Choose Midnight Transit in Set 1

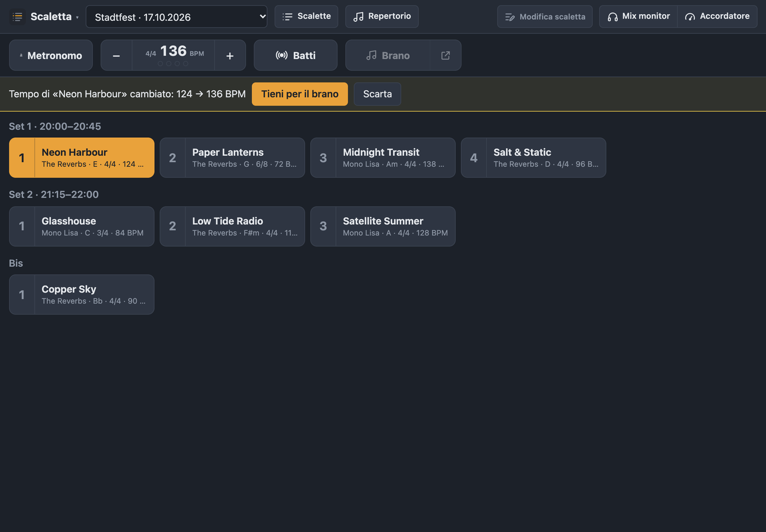[x=383, y=157]
